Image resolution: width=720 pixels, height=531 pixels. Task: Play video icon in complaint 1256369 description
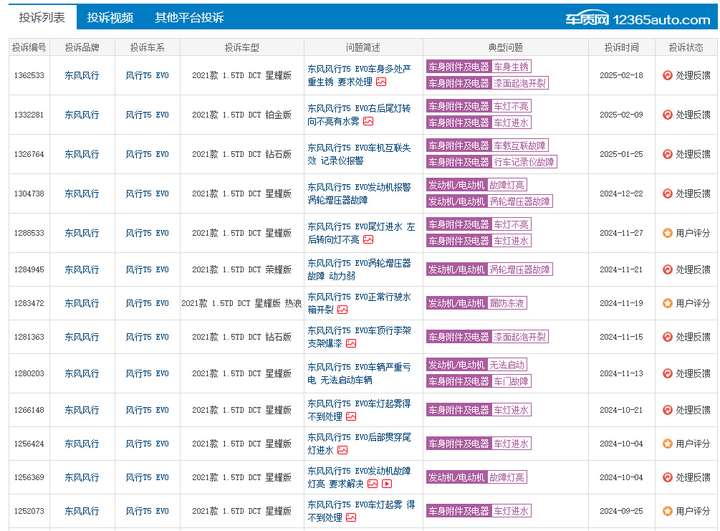pos(387,484)
